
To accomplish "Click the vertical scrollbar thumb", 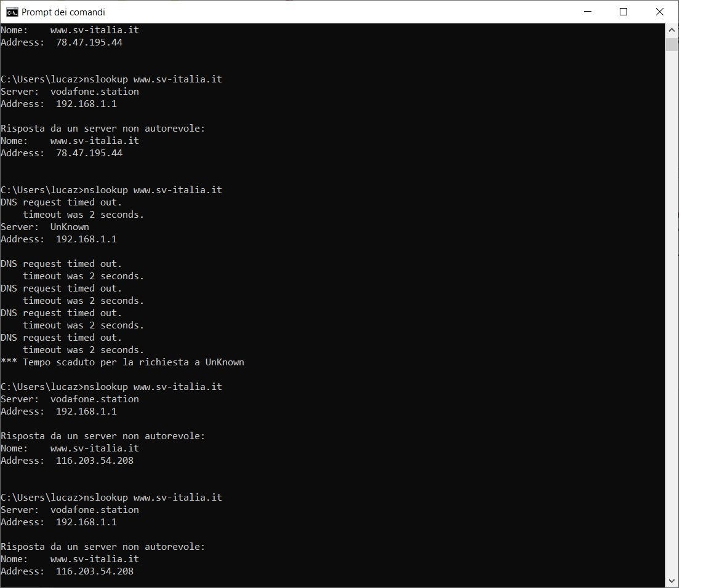I will tap(672, 44).
